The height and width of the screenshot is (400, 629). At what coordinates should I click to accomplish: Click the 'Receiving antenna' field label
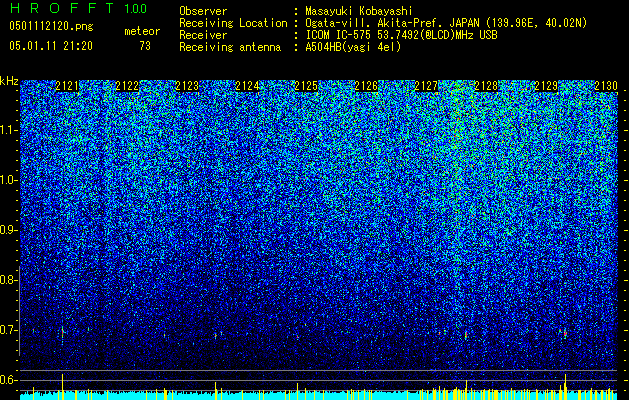coord(230,47)
